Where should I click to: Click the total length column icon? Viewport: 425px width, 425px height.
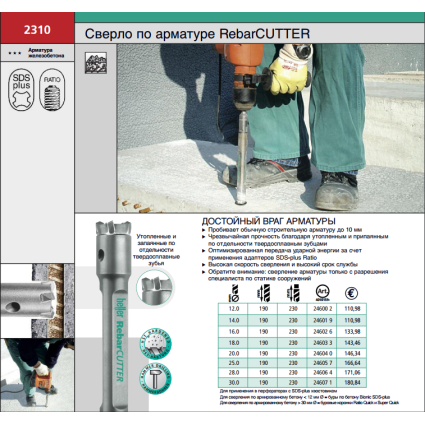coord(293,293)
